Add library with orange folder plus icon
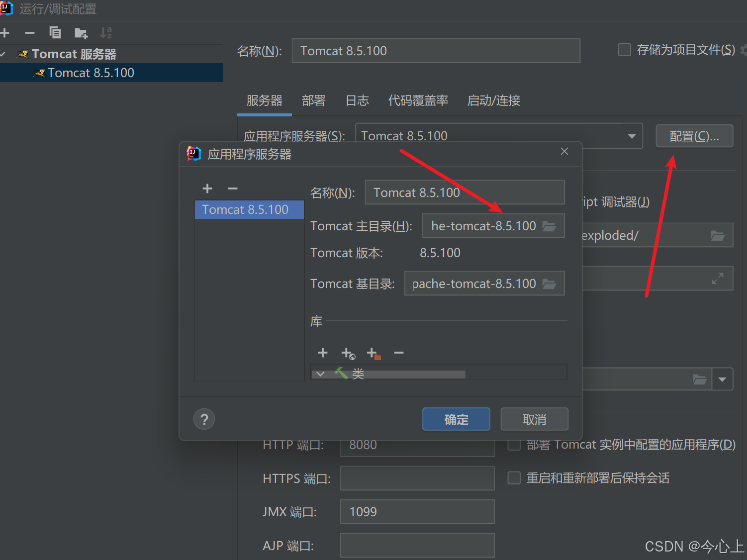This screenshot has height=560, width=747. (x=373, y=354)
